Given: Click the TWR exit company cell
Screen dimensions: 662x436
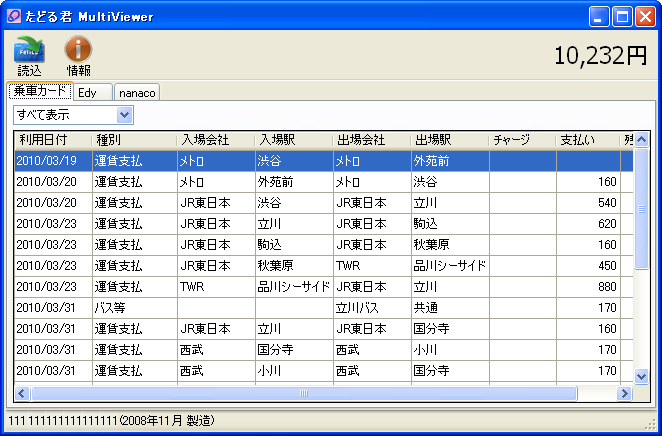Looking at the screenshot, I should pyautogui.click(x=372, y=266).
